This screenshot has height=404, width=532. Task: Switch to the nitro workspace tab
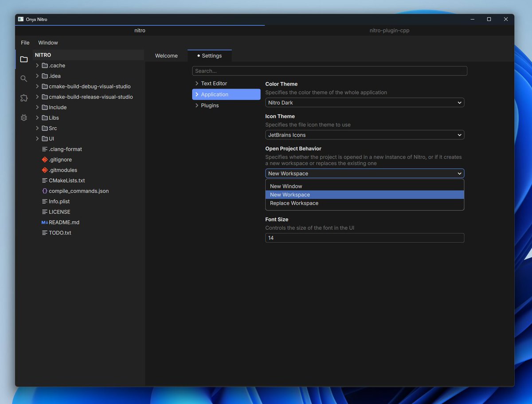[140, 31]
